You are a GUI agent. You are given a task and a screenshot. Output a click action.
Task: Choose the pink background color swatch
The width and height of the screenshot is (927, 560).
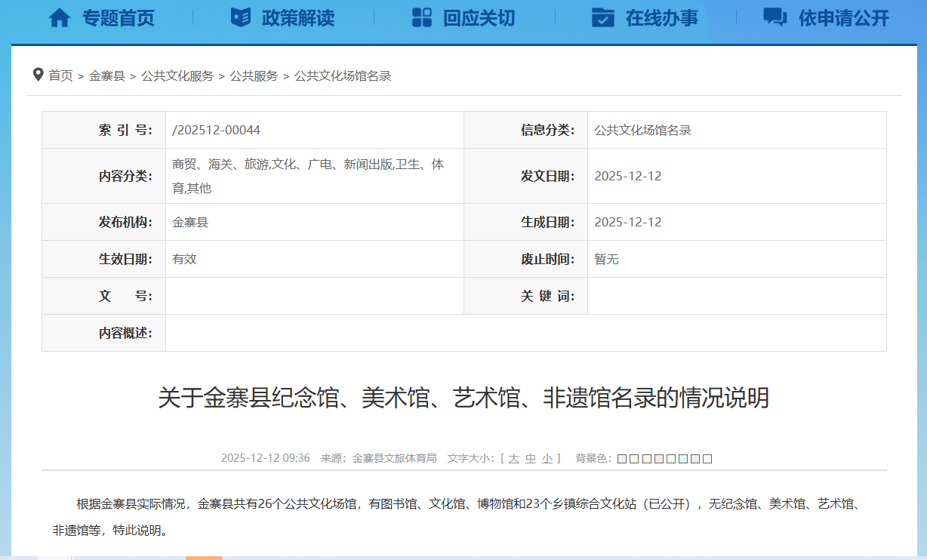659,459
